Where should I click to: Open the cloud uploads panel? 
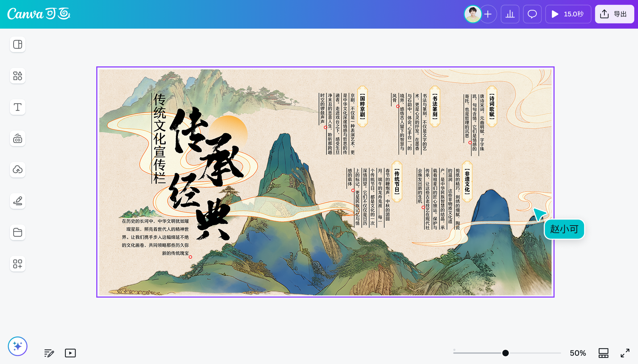[18, 170]
